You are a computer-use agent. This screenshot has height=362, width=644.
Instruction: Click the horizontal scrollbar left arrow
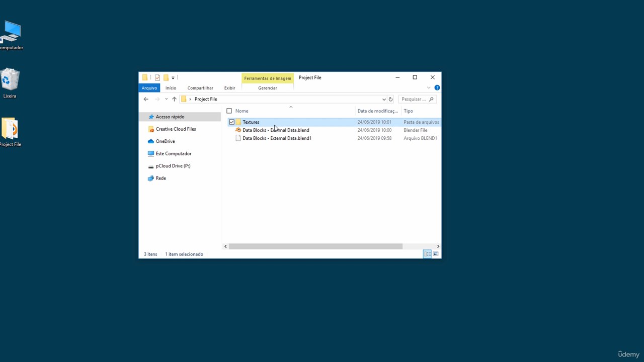[x=225, y=246]
